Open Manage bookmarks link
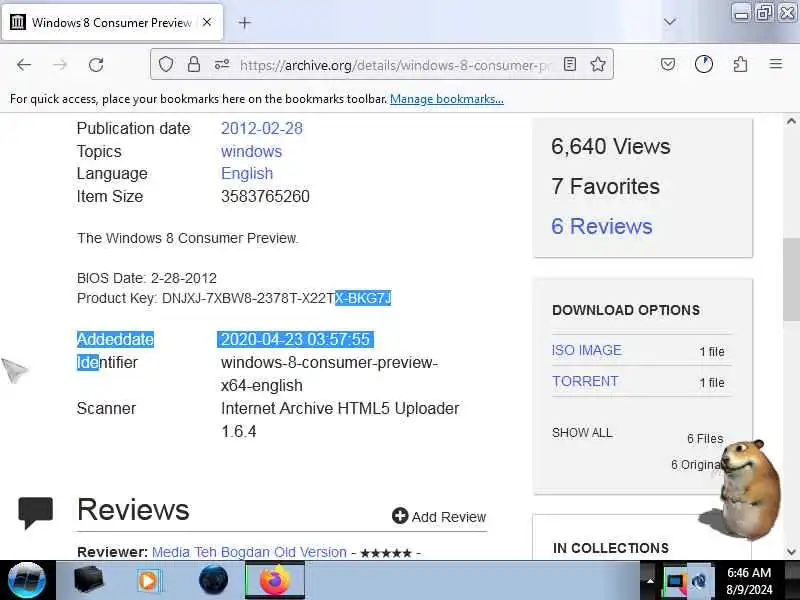Viewport: 800px width, 600px height. point(446,99)
